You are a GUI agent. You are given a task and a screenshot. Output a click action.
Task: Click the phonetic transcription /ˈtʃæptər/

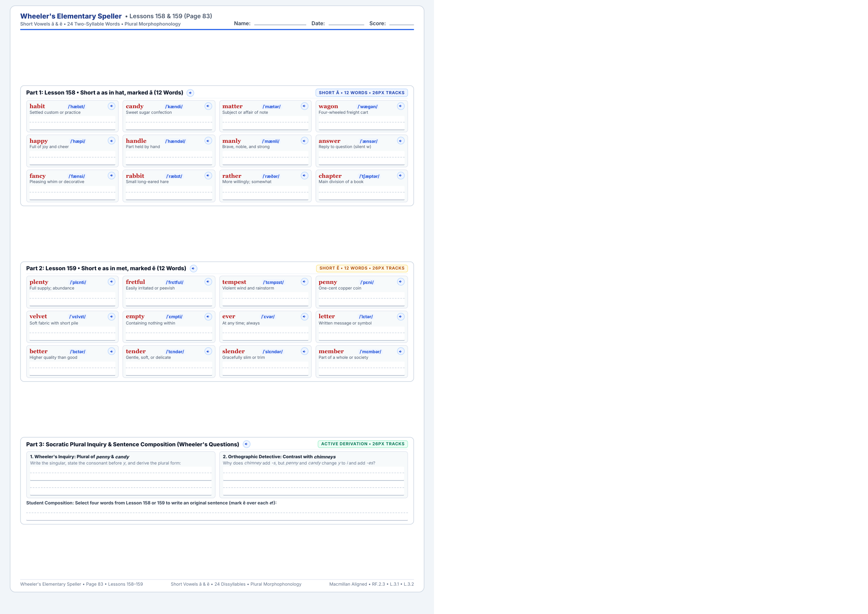369,176
